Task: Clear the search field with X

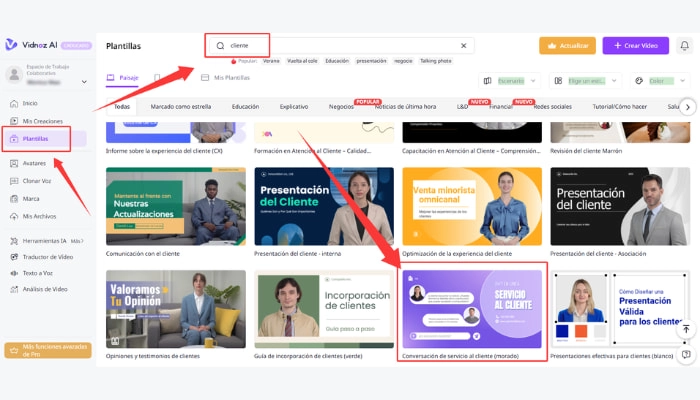Action: (x=463, y=46)
